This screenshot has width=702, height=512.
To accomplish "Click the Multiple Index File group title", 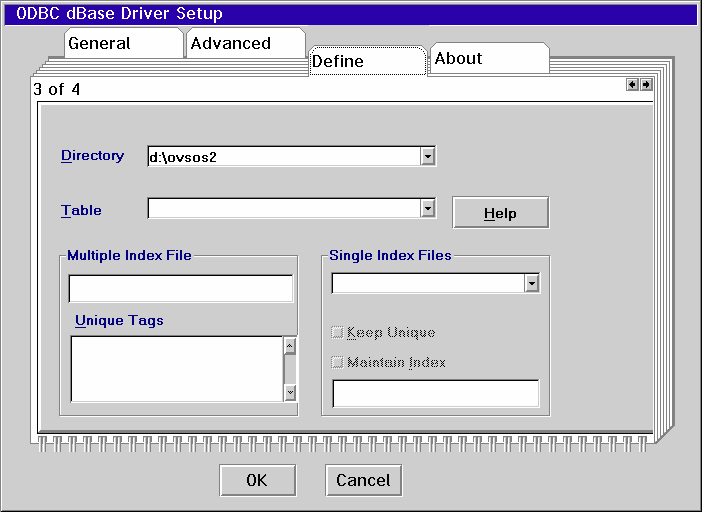I will [129, 255].
